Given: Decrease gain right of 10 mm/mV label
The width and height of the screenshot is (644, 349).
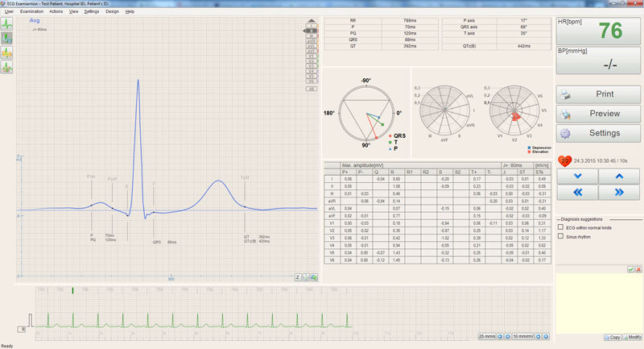Looking at the screenshot, I should point(539,336).
